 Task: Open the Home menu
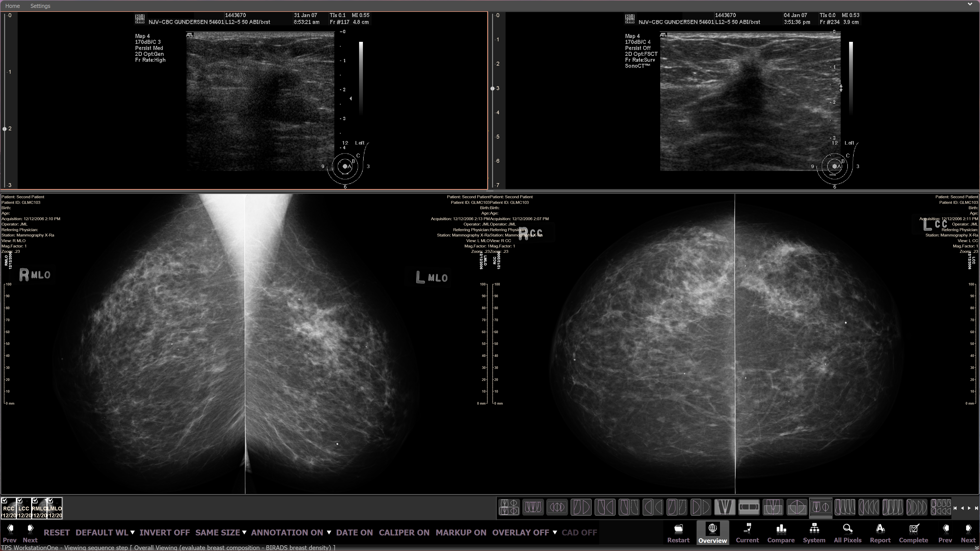click(13, 6)
